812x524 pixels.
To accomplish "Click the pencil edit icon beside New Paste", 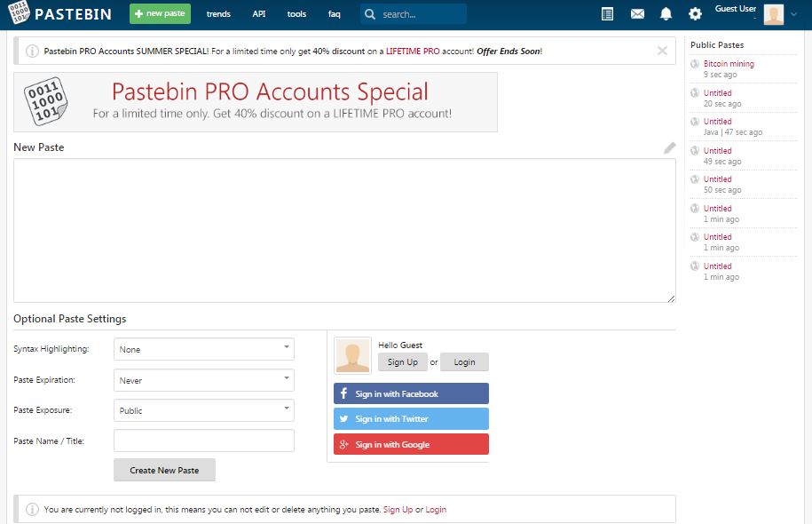I will tap(668, 150).
